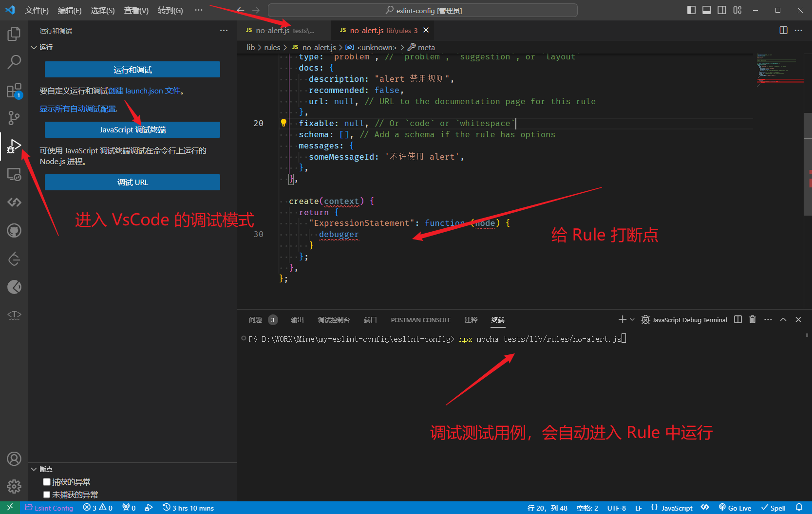The image size is (812, 514).
Task: Open the Manage gear icon
Action: [14, 486]
